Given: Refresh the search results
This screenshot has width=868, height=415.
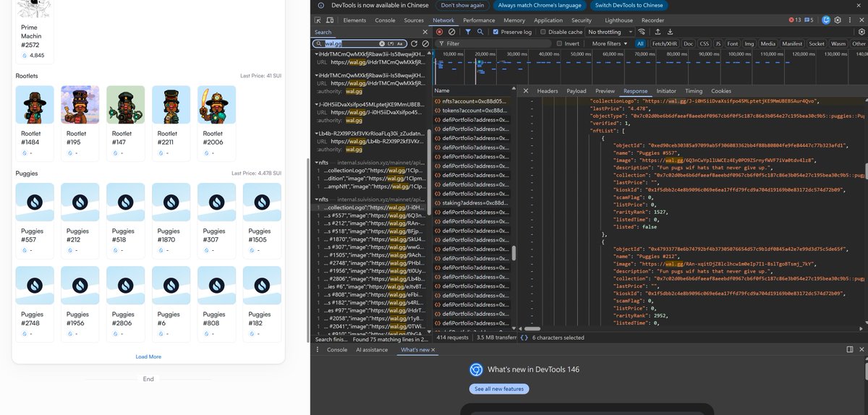Looking at the screenshot, I should pyautogui.click(x=415, y=43).
